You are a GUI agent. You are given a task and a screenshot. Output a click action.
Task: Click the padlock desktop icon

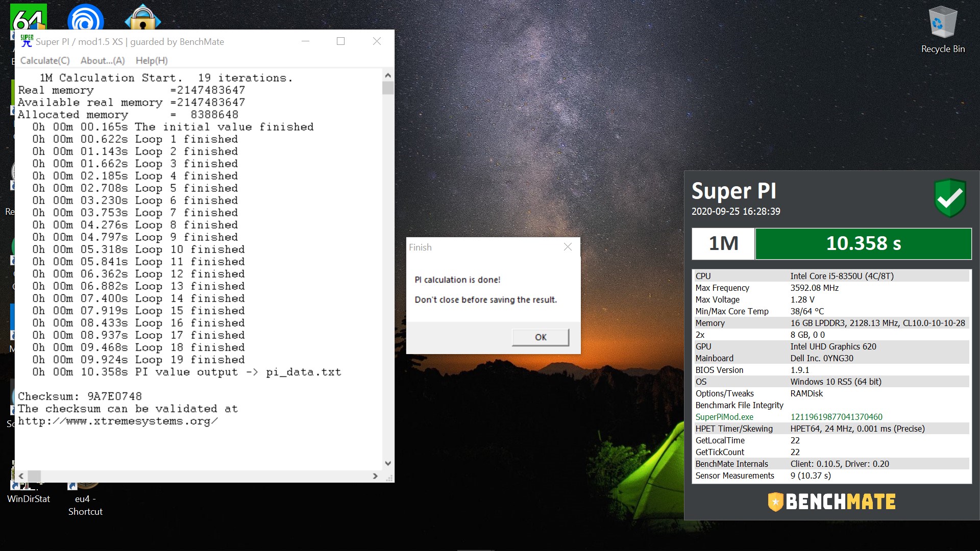[143, 17]
